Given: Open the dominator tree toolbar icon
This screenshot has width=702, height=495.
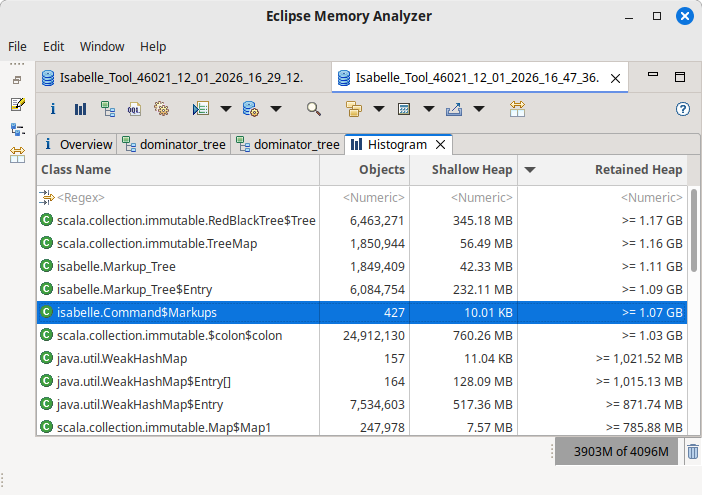Looking at the screenshot, I should [x=107, y=109].
